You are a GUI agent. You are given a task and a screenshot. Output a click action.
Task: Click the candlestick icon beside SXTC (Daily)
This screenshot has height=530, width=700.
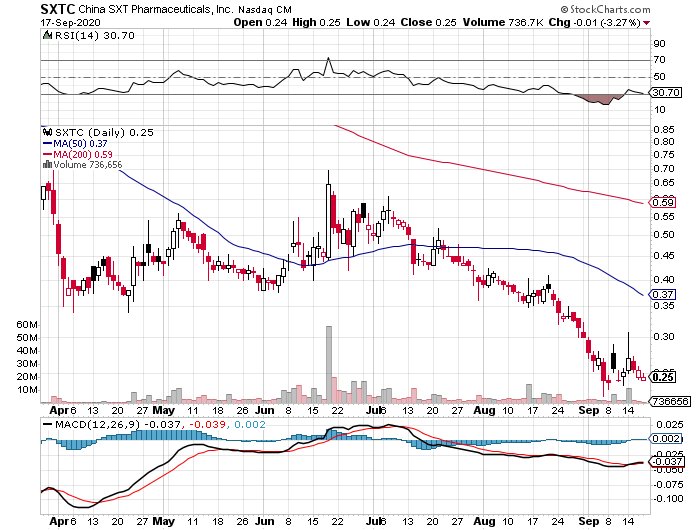pyautogui.click(x=47, y=132)
